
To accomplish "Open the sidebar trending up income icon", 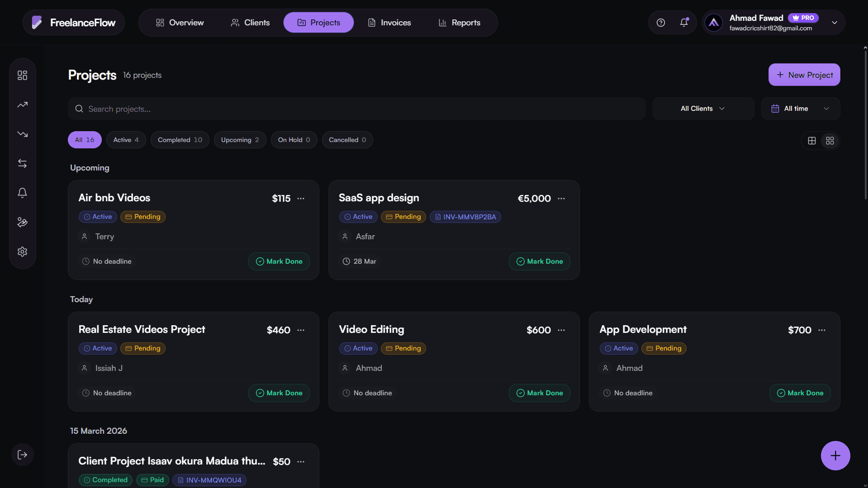I will [x=22, y=104].
